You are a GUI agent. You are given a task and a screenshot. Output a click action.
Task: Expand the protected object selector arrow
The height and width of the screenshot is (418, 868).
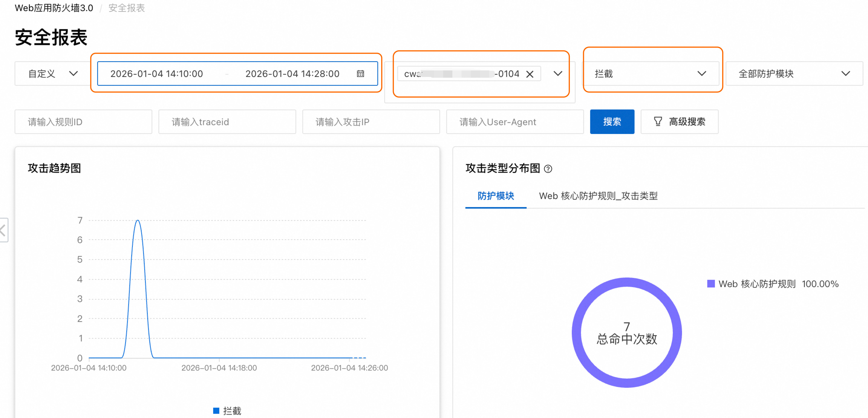tap(558, 73)
